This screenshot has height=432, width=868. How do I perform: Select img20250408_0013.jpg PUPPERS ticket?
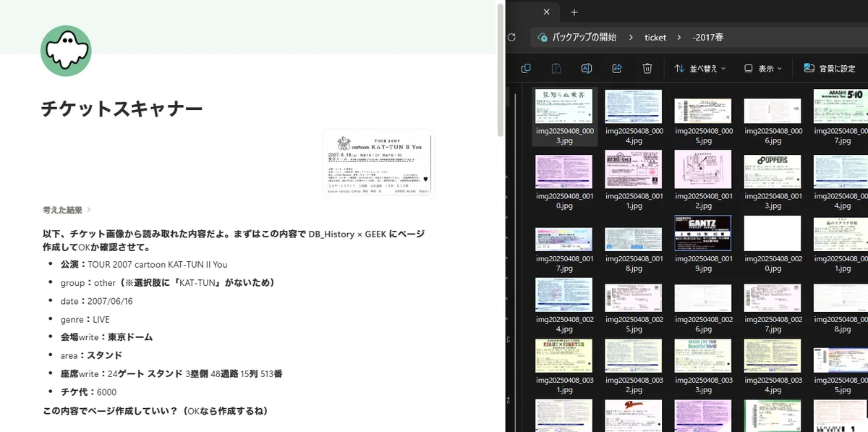tap(773, 179)
